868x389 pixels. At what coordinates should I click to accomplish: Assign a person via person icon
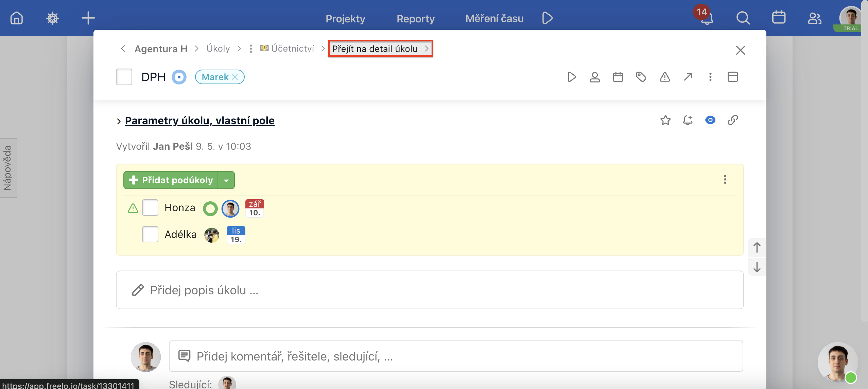tap(594, 77)
